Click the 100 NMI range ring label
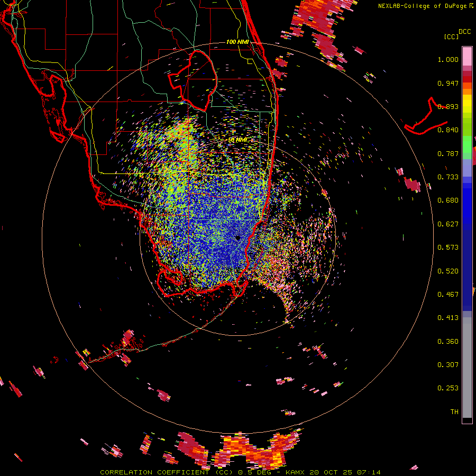This screenshot has height=476, width=476. [237, 42]
